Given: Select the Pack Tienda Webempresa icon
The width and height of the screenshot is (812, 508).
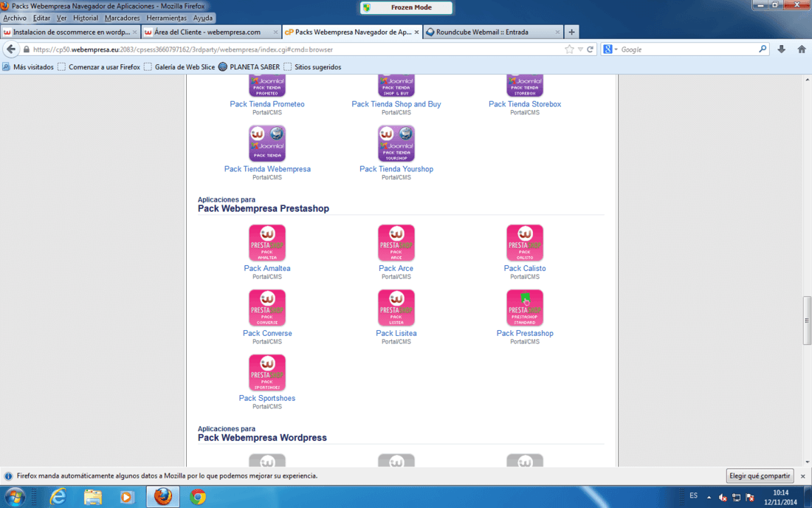Looking at the screenshot, I should point(267,143).
